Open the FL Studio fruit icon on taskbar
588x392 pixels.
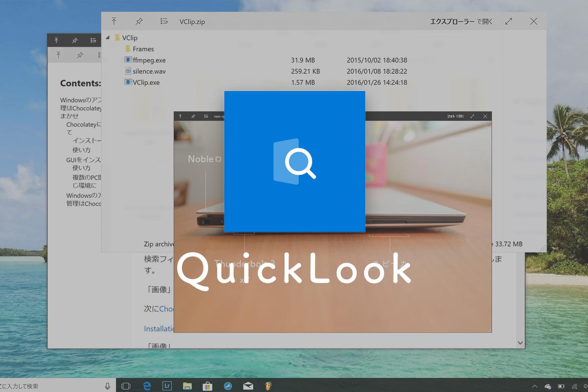[x=268, y=386]
